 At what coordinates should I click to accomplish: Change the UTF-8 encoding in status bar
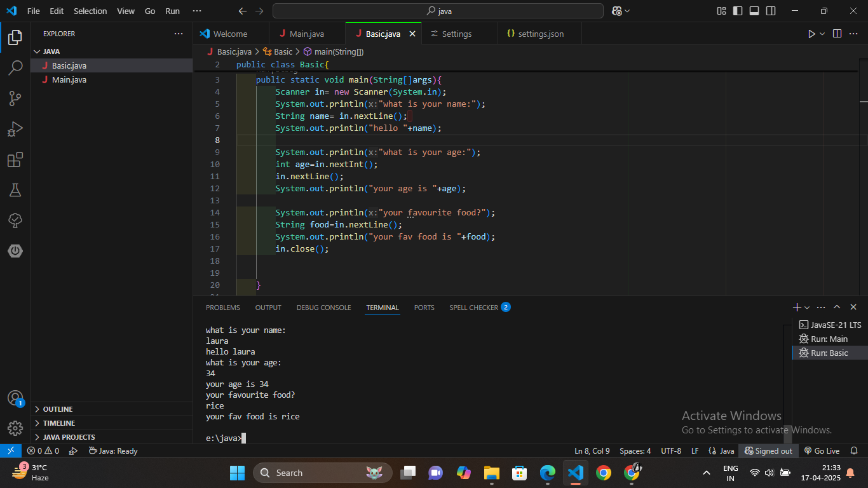point(671,451)
